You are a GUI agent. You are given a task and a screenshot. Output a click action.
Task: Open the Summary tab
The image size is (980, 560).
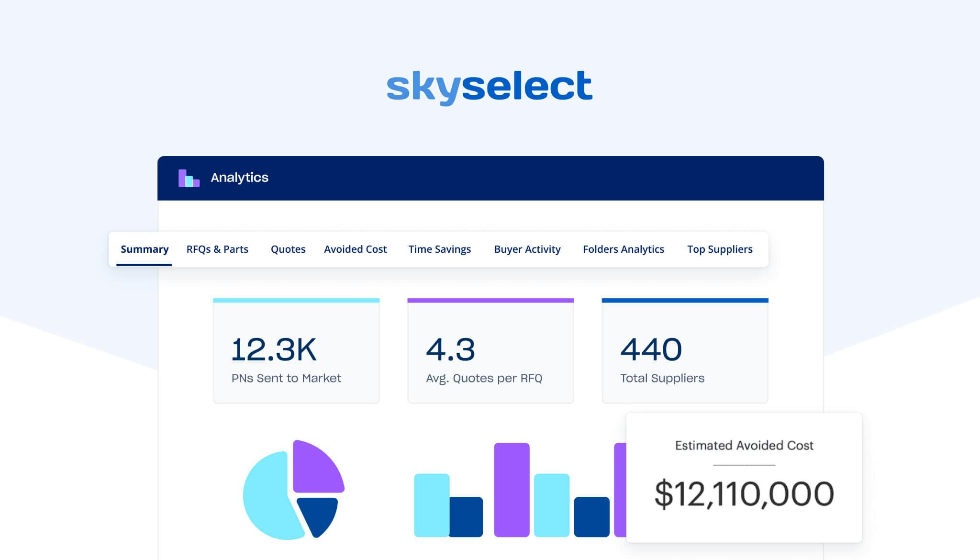pos(145,249)
